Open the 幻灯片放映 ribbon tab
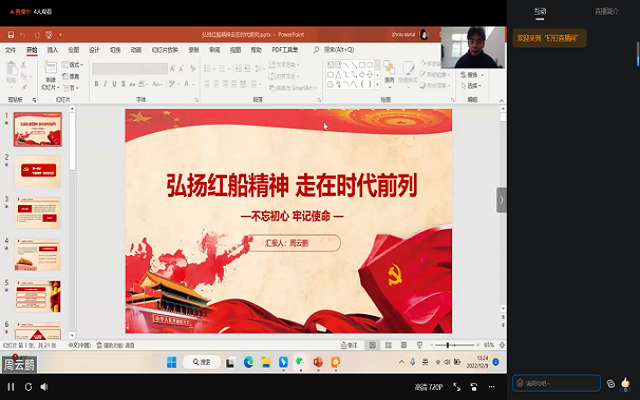The image size is (640, 400). pos(165,50)
